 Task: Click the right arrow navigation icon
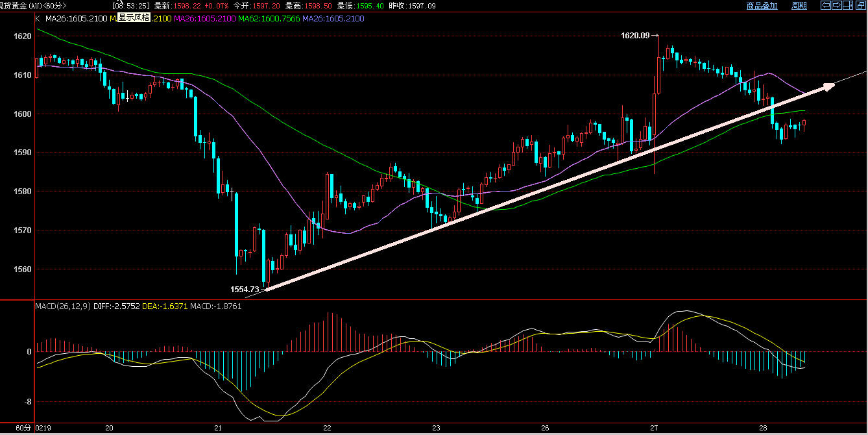[x=836, y=5]
